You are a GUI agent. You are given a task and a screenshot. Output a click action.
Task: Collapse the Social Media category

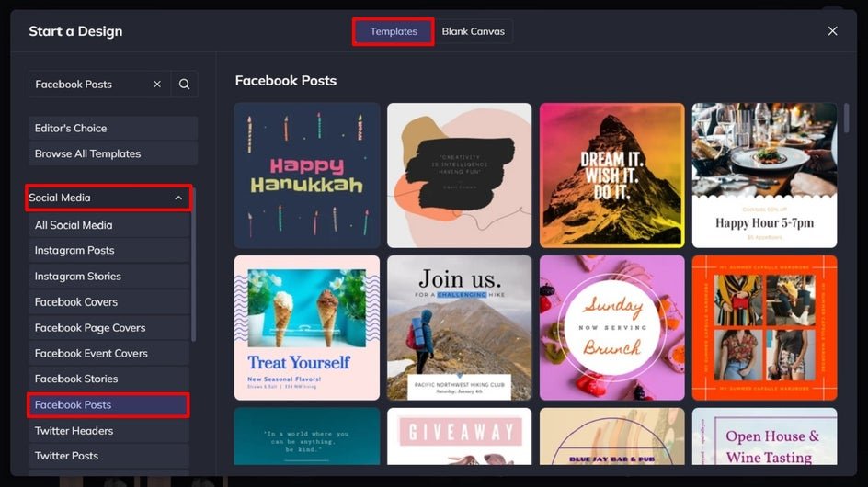(178, 198)
